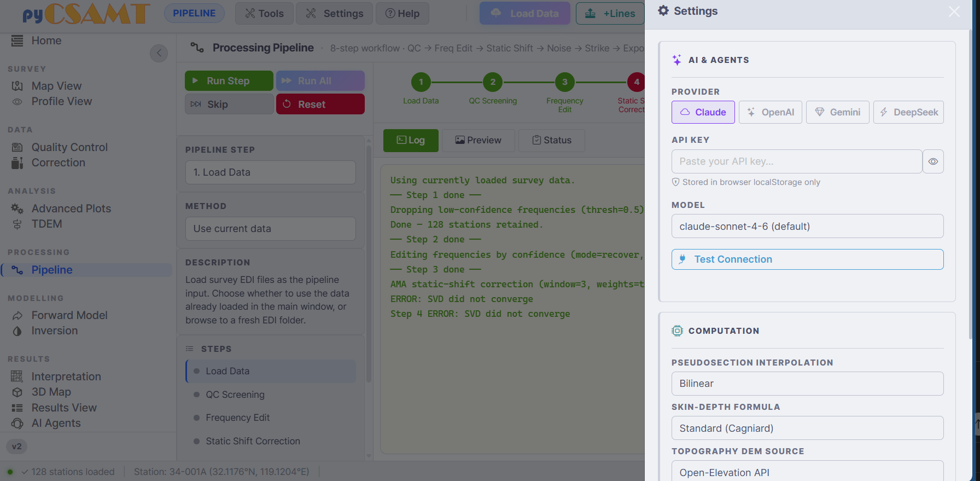Select Frequency Edit in Steps list
This screenshot has height=481, width=980.
271,418
